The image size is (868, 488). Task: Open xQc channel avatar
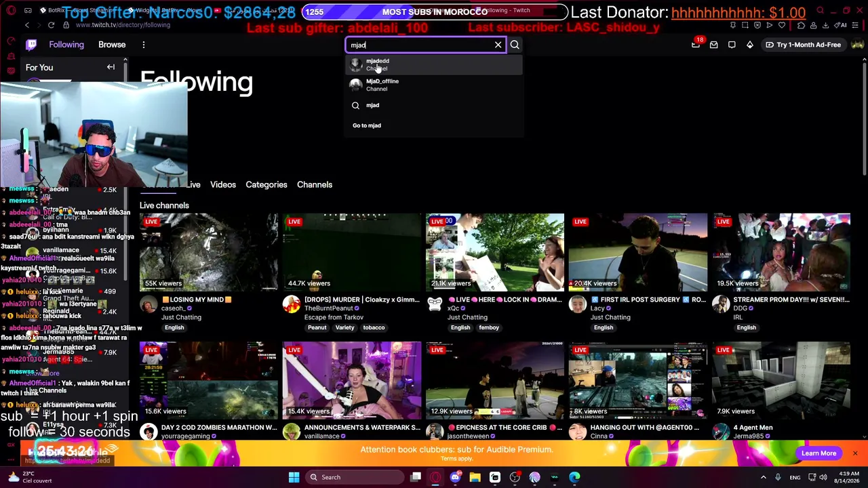click(435, 304)
